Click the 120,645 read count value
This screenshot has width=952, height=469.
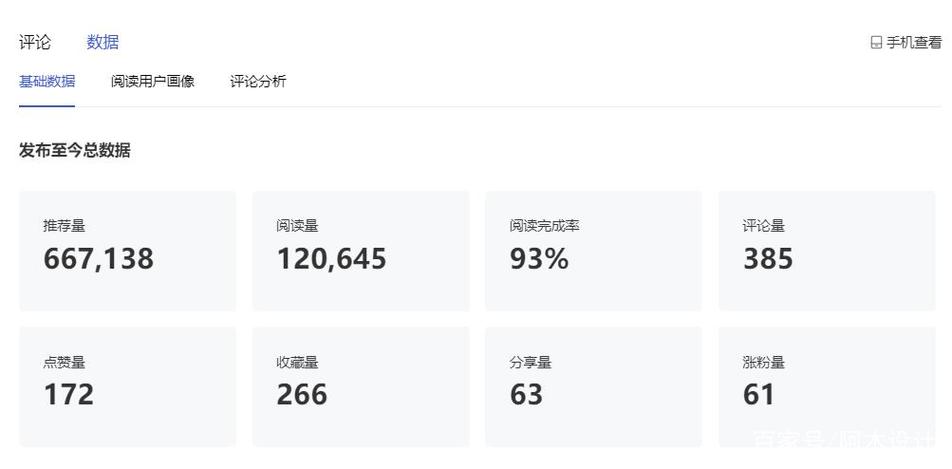coord(332,259)
